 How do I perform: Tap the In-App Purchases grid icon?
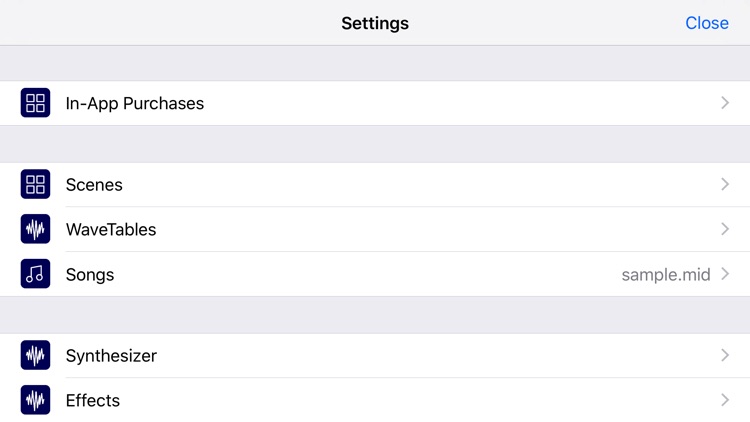35,103
